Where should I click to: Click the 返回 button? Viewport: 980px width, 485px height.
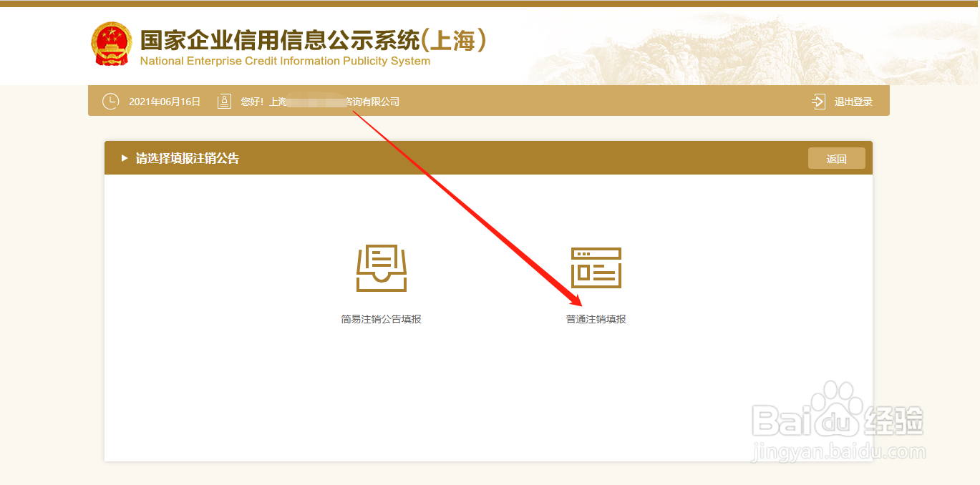click(x=836, y=157)
